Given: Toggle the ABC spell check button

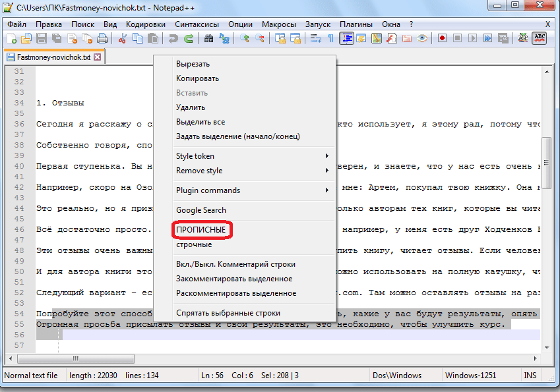Looking at the screenshot, I should click(540, 38).
